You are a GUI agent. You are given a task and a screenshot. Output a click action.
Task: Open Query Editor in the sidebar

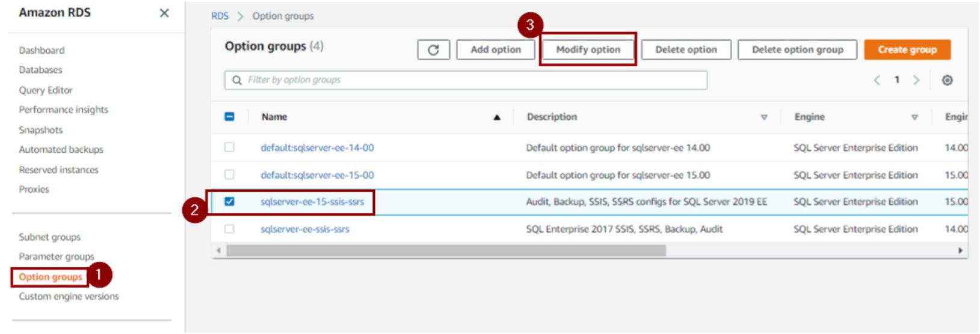pos(46,90)
